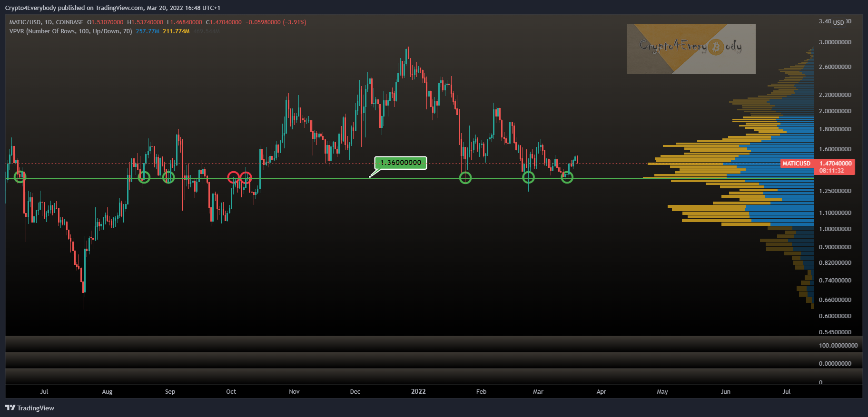Click the Nov label on time axis
868x417 pixels.
294,392
